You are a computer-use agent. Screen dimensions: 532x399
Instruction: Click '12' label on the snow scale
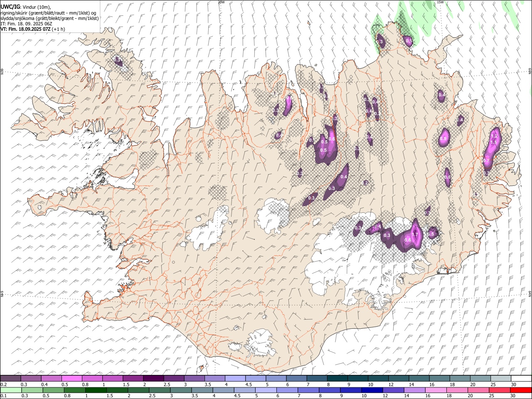[391, 384]
